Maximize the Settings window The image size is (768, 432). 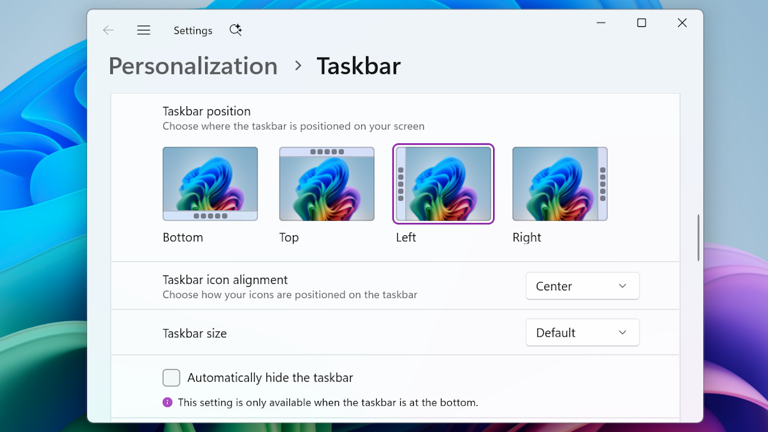tap(642, 23)
